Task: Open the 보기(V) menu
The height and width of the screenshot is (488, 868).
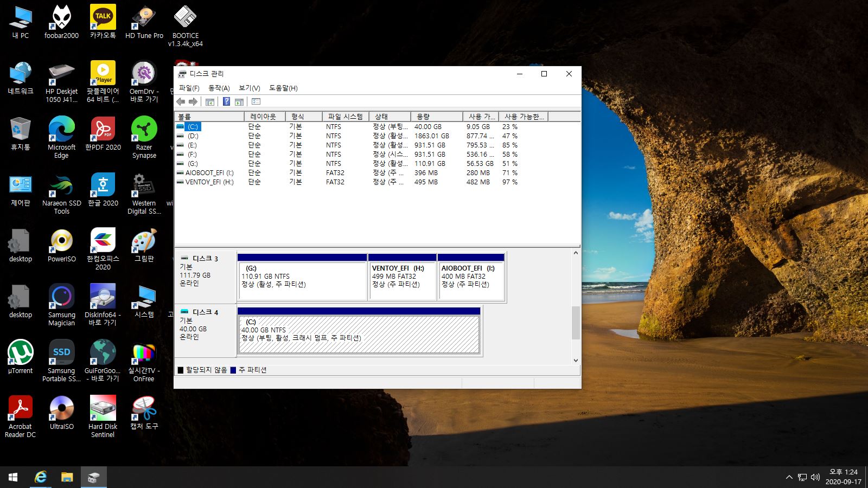Action: tap(250, 88)
